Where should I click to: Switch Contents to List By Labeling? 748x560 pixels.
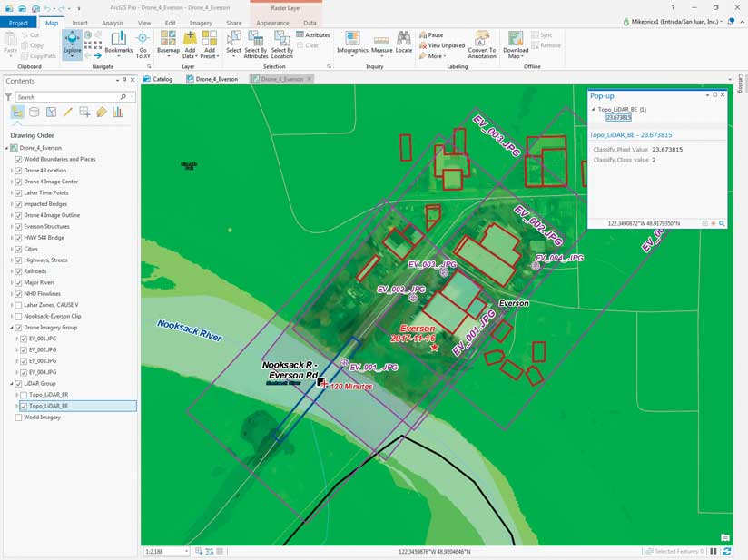point(101,113)
